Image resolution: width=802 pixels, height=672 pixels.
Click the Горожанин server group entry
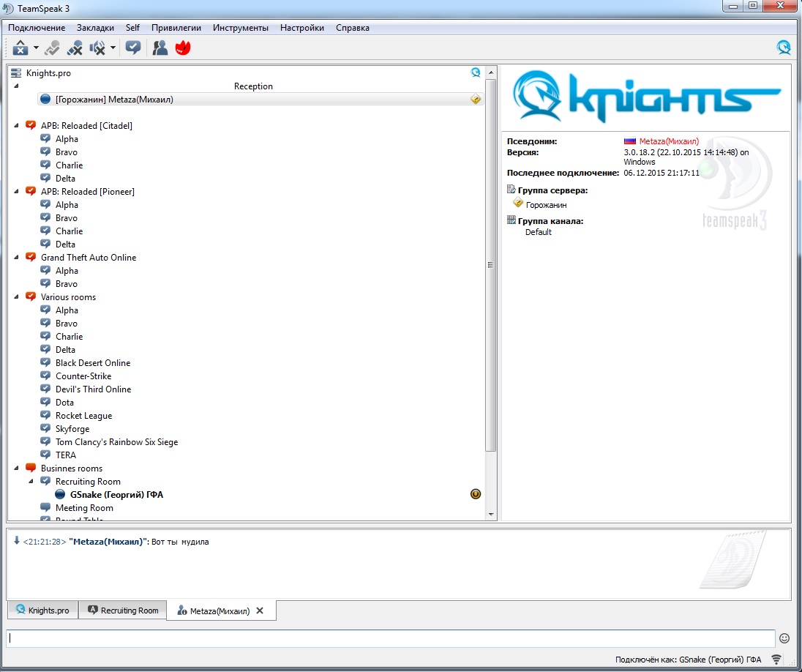546,205
